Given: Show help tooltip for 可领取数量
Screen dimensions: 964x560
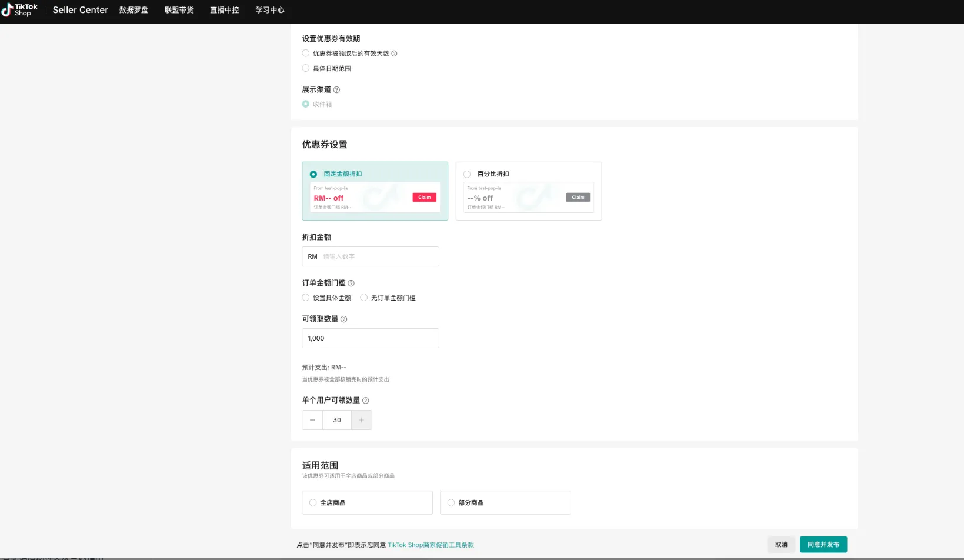Looking at the screenshot, I should tap(344, 319).
